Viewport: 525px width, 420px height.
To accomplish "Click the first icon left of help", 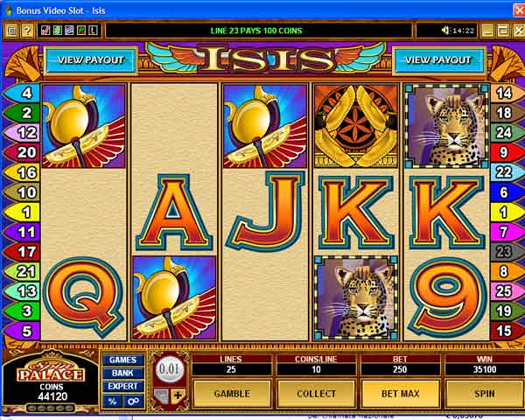I will pyautogui.click(x=11, y=31).
